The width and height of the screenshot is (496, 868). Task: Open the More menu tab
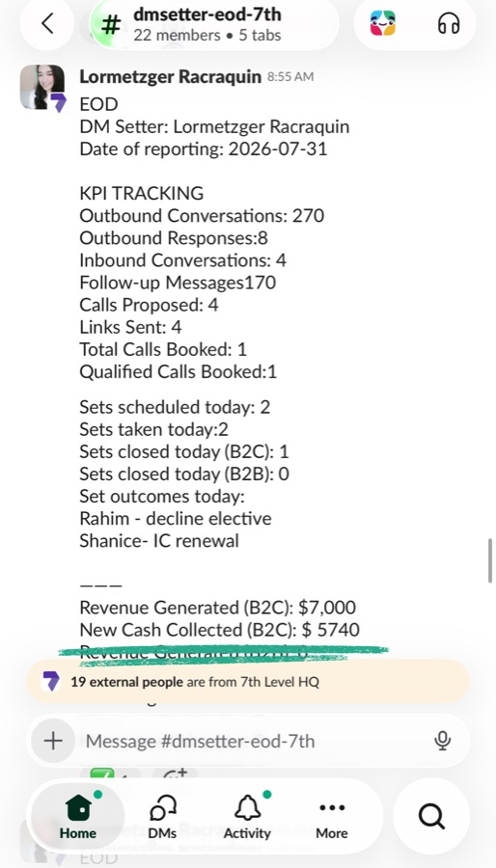click(332, 816)
